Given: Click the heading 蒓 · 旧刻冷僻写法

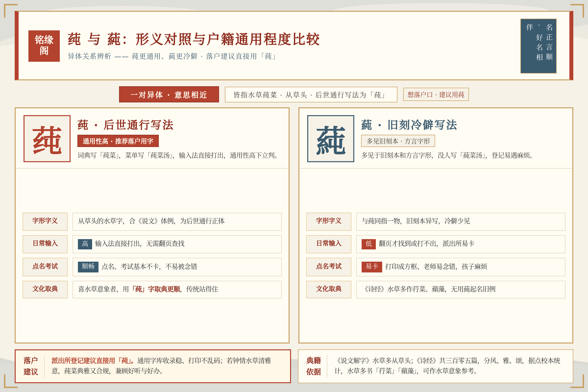Looking at the screenshot, I should (409, 125).
